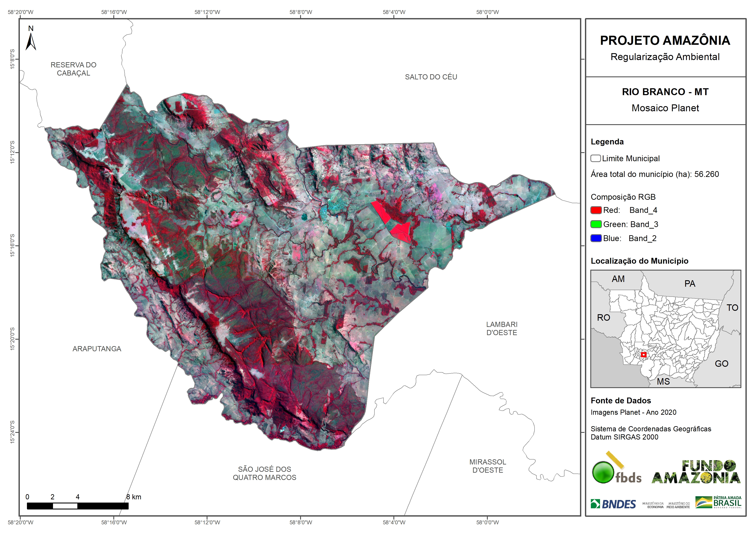
Task: Click the Red Band_4 color swatch
Action: 596,210
